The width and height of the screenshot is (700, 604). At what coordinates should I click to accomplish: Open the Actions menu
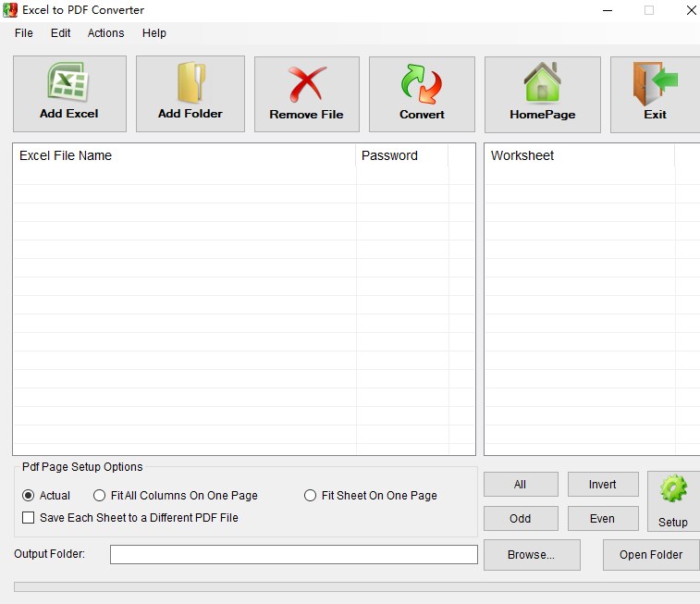pos(105,33)
